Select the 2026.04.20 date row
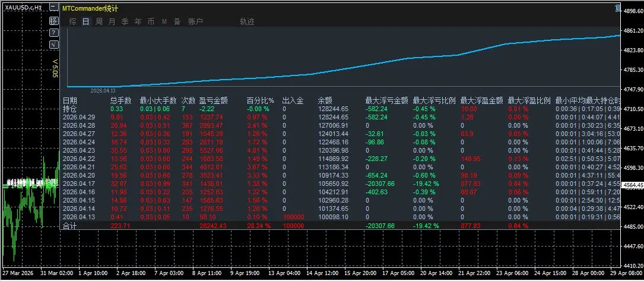Image resolution: width=644 pixels, height=281 pixels. [x=79, y=175]
